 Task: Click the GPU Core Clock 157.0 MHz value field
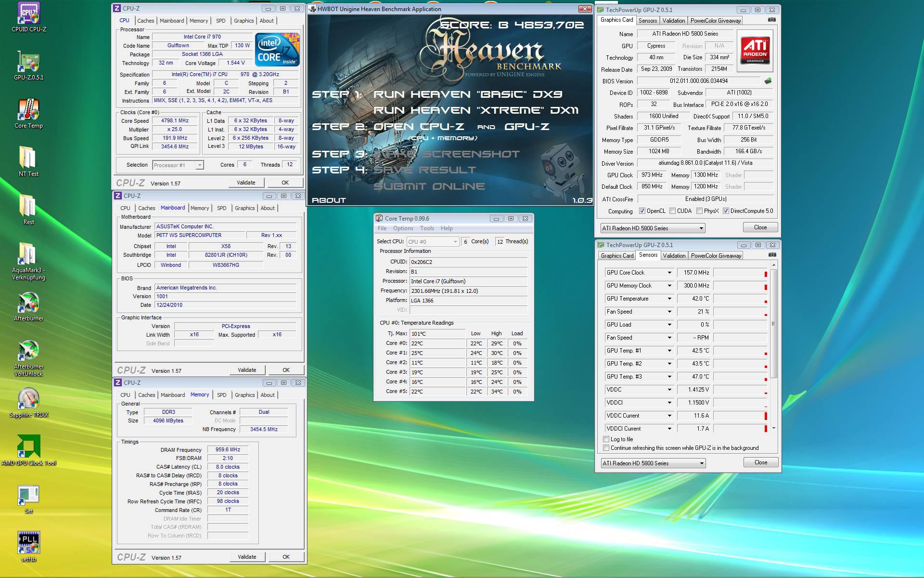click(x=693, y=273)
